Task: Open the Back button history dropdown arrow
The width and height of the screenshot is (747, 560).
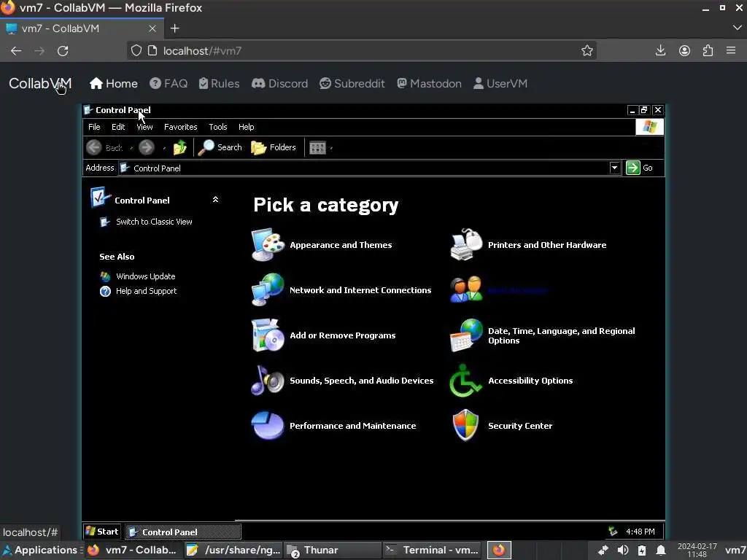Action: point(131,148)
